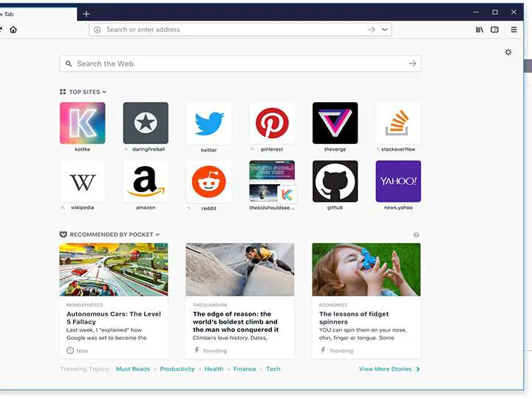Image resolution: width=532 pixels, height=399 pixels.
Task: Open the amazon top site tile
Action: pos(146,182)
